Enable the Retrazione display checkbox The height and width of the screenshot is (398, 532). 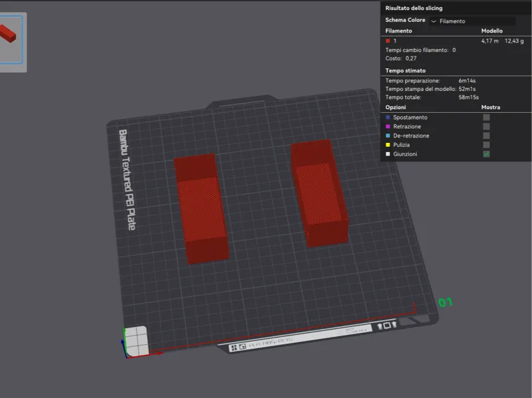pyautogui.click(x=486, y=126)
